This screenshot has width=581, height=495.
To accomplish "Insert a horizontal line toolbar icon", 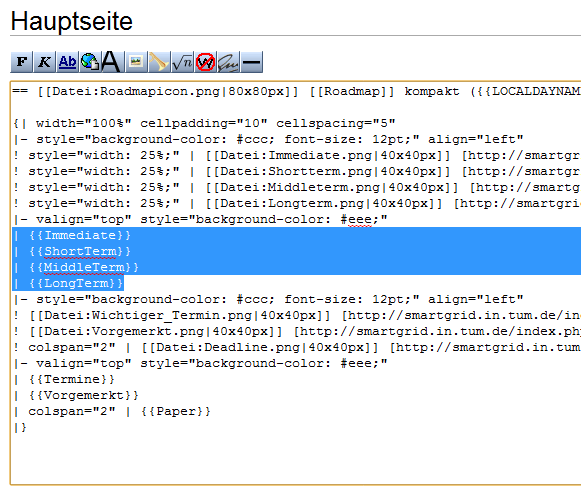I will [x=252, y=62].
